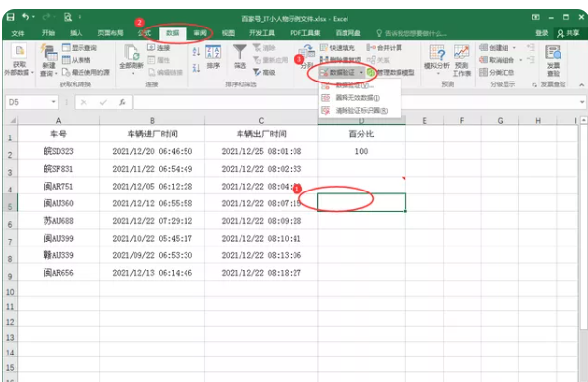Expand the Name Box dropdown arrow
Viewport: 588px width, 382px height.
[53, 102]
